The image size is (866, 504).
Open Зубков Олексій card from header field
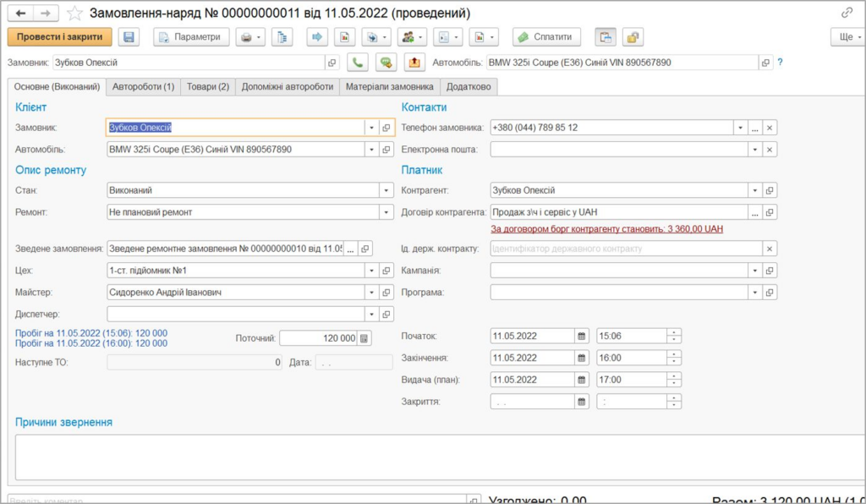pos(332,63)
